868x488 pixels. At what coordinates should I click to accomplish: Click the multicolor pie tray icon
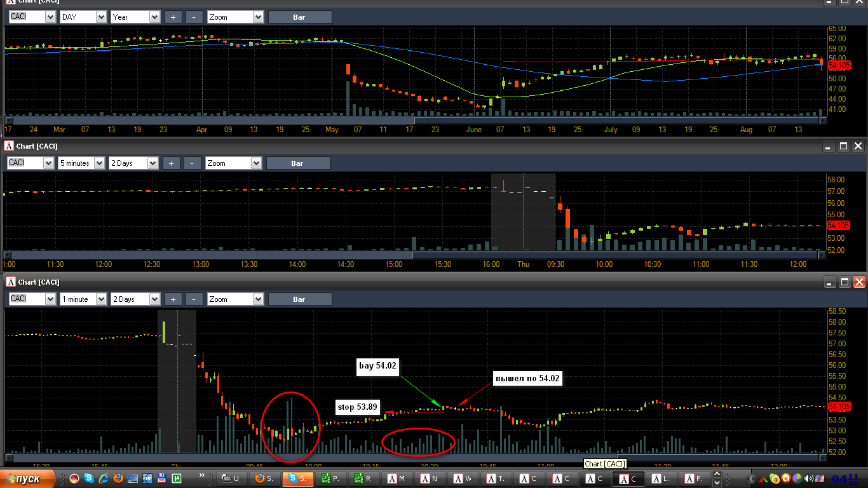pos(797,478)
